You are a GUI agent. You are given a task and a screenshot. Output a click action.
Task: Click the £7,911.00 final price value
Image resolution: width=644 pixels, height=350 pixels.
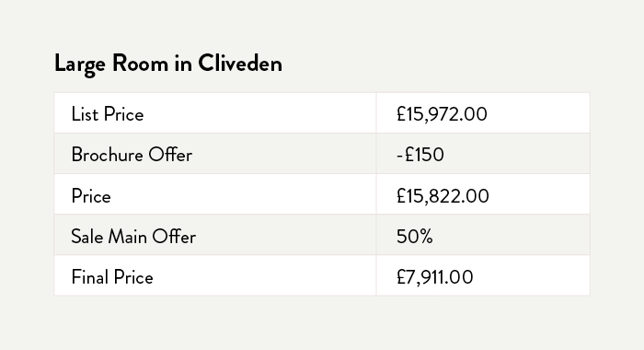point(434,277)
